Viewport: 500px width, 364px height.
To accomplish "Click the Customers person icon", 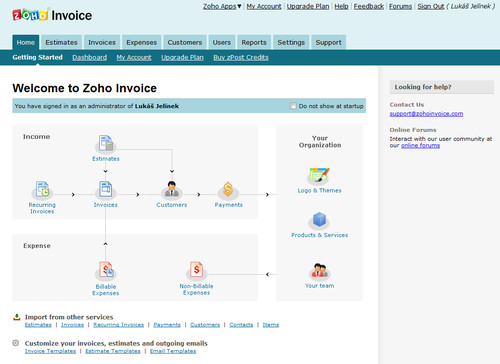I will pos(172,189).
